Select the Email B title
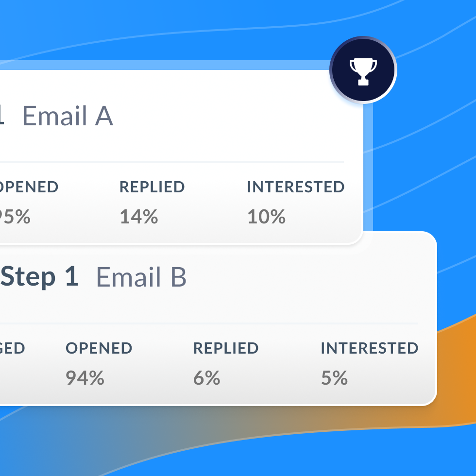This screenshot has width=476, height=476. 141,277
